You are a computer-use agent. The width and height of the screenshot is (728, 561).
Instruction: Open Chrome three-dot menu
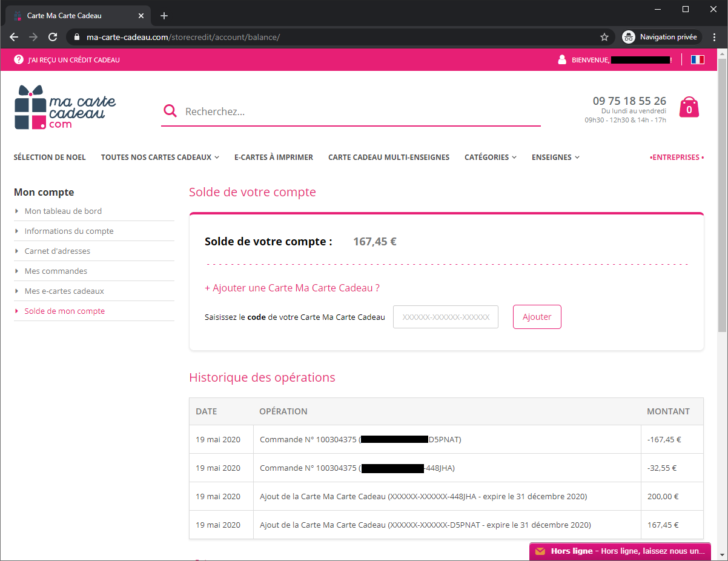pyautogui.click(x=715, y=37)
